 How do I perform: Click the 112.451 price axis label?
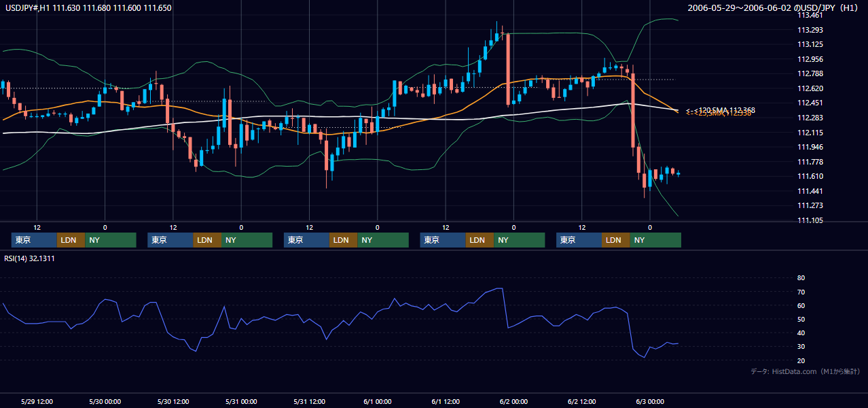pyautogui.click(x=810, y=103)
